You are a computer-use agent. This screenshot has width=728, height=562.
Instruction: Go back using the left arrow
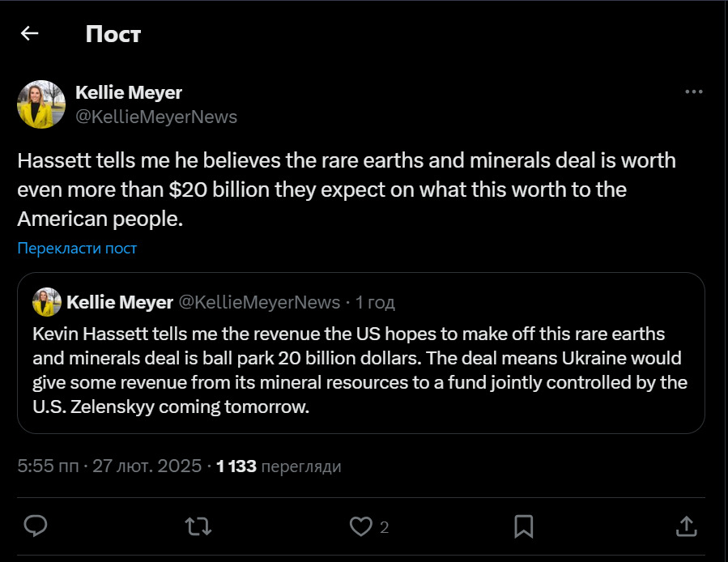[30, 33]
